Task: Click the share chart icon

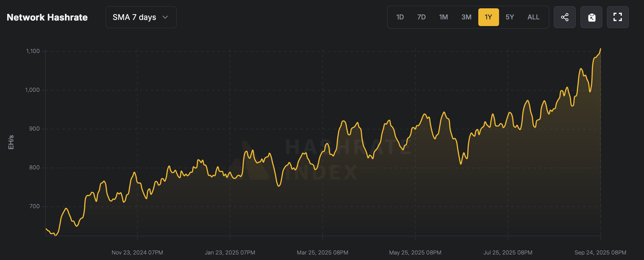Action: [x=564, y=17]
